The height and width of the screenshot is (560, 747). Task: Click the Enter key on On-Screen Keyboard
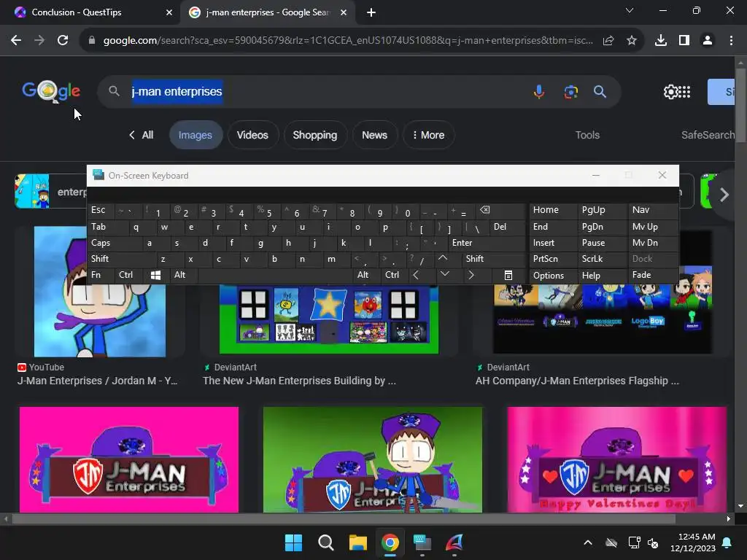pyautogui.click(x=487, y=243)
